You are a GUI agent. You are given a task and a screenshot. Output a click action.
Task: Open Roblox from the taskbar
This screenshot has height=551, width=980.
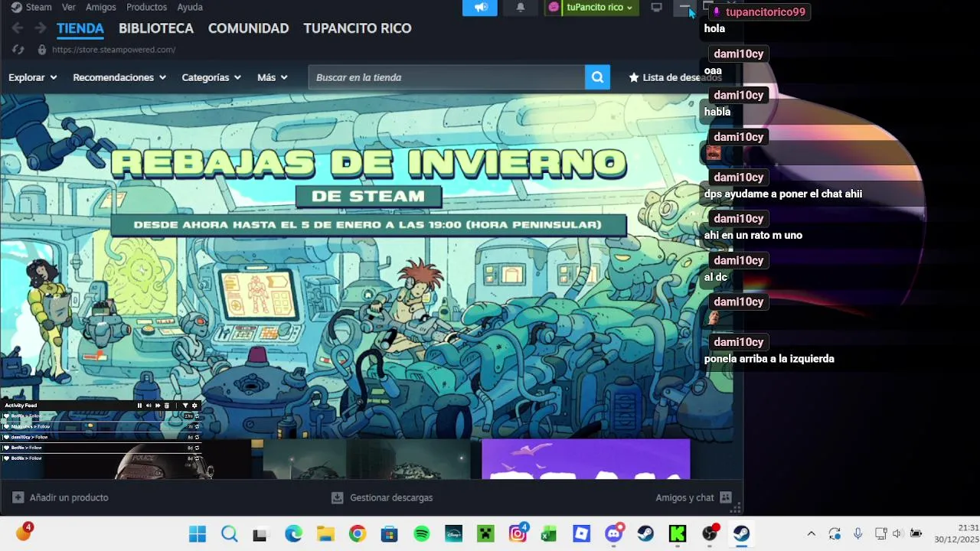point(581,533)
